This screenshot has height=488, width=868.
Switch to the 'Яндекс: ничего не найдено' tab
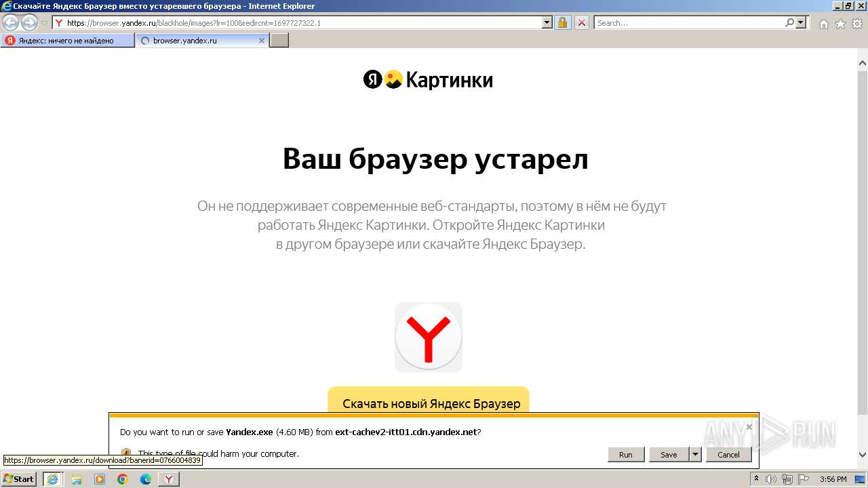pyautogui.click(x=67, y=41)
